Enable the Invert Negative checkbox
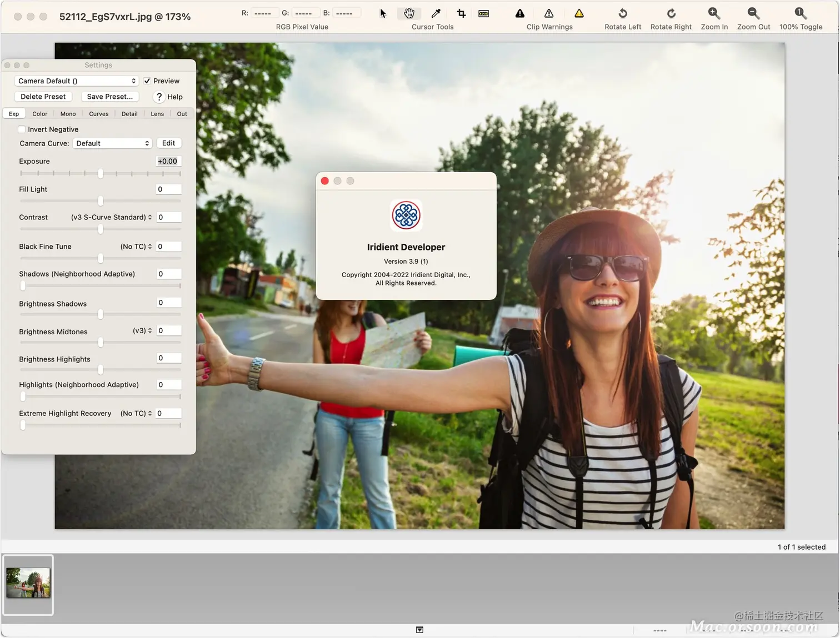 click(22, 129)
